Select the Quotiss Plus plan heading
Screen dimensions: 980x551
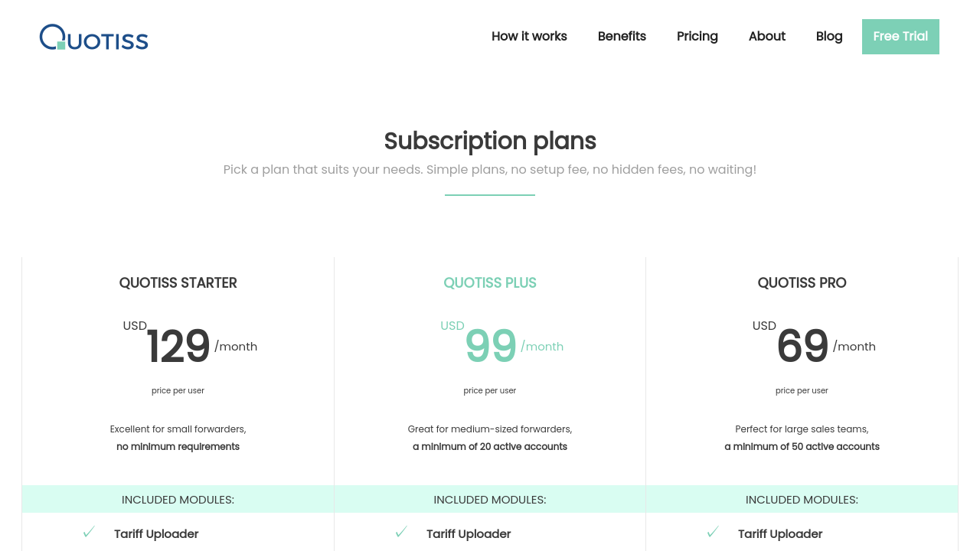coord(490,283)
